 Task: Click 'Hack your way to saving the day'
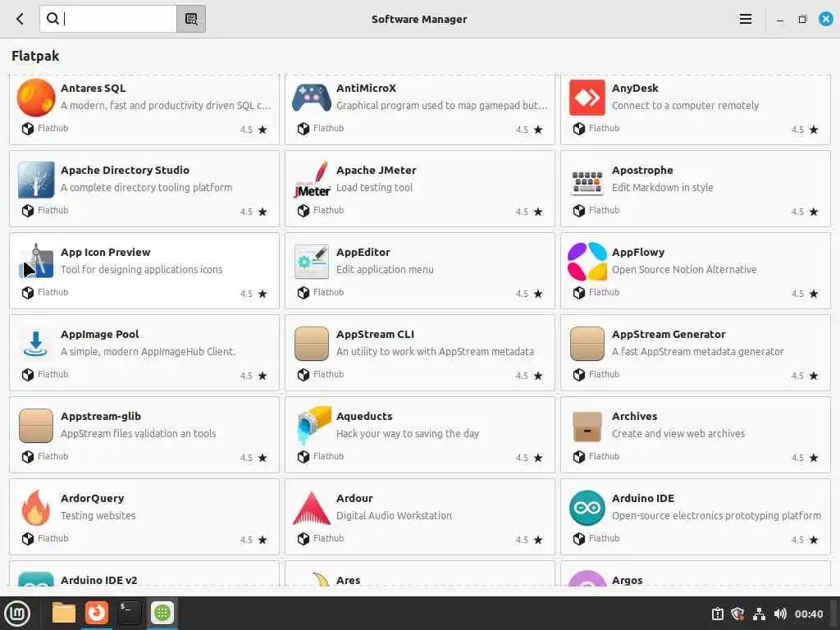click(x=407, y=433)
